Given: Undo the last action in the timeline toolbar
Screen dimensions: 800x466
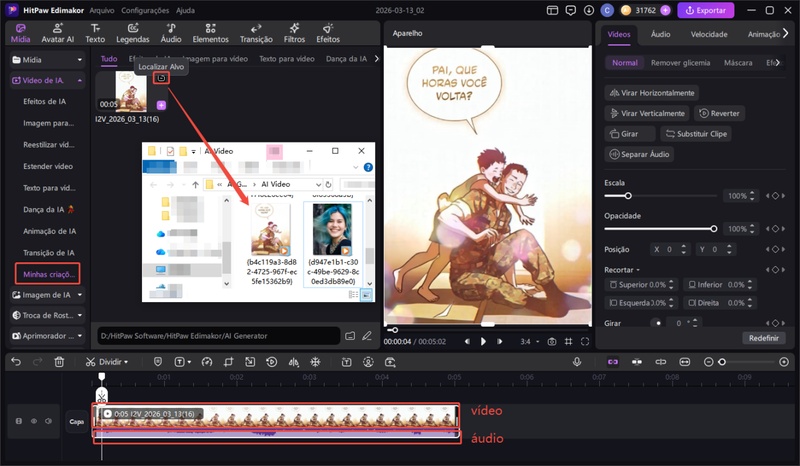Looking at the screenshot, I should [x=16, y=362].
